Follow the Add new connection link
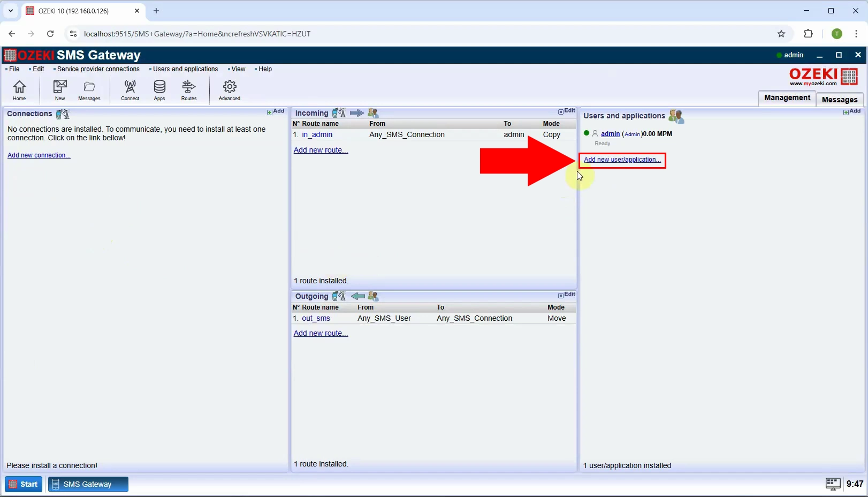Screen dimensions: 868x497 [39, 155]
